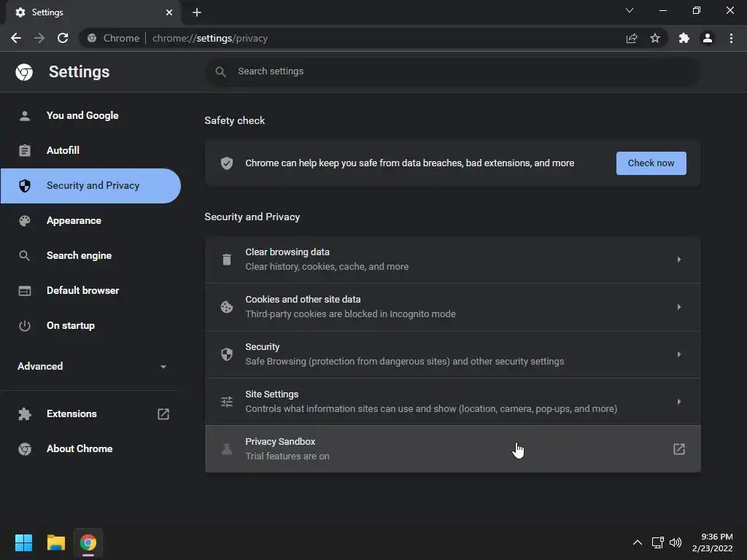Open the Windows Start menu
Viewport: 747px width, 560px height.
pyautogui.click(x=23, y=542)
